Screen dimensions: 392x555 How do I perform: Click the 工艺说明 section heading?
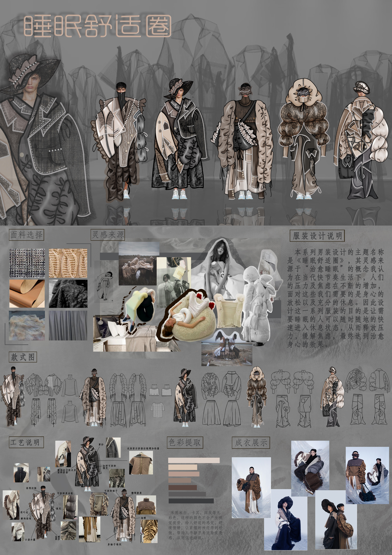coord(26,443)
